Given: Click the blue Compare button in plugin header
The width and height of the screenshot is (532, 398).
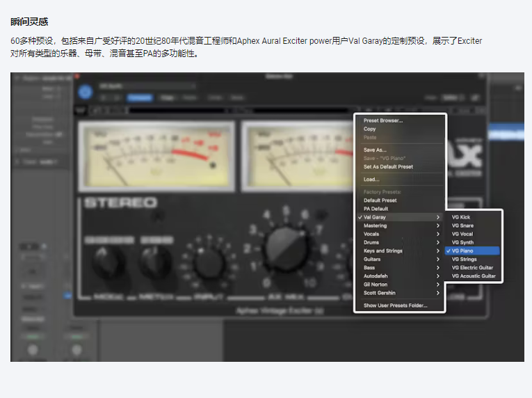Looking at the screenshot, I should 140,98.
